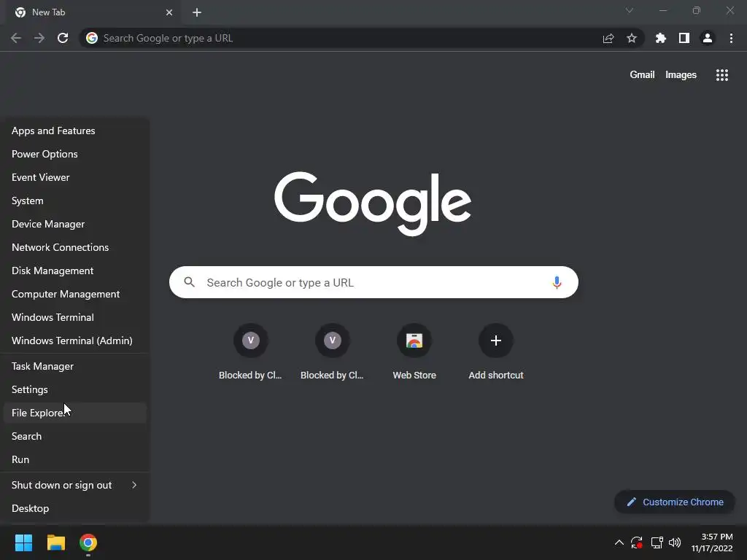Viewport: 747px width, 560px height.
Task: Open the tab search chevron
Action: pyautogui.click(x=630, y=10)
